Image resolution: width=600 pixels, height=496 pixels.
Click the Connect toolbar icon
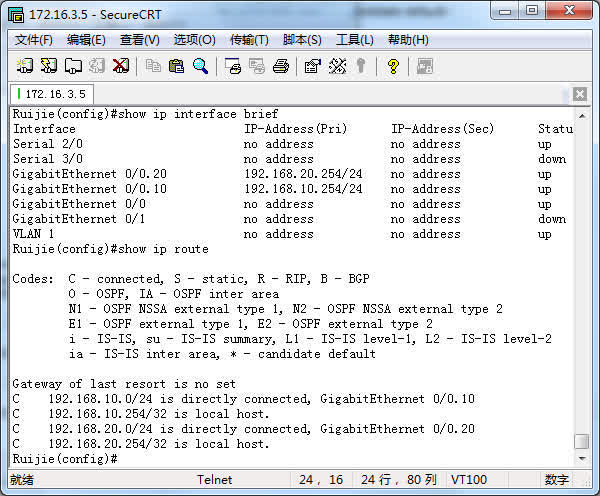tap(25, 66)
